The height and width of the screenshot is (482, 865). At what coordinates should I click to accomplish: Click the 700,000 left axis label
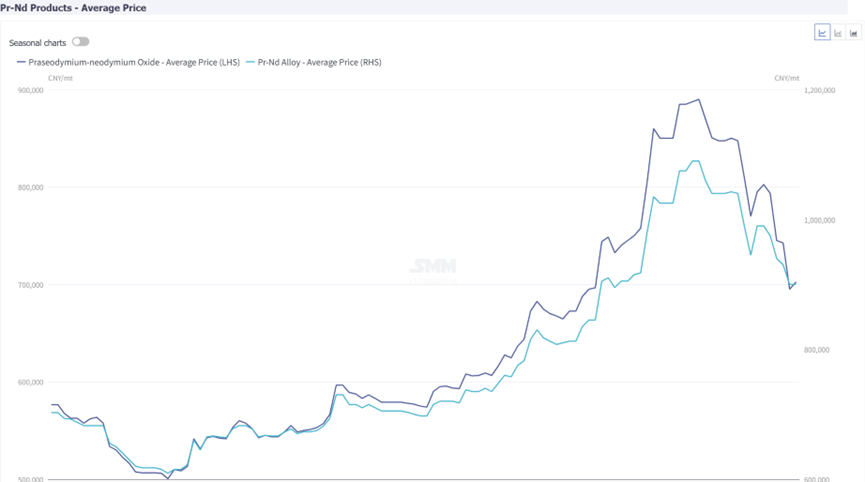(31, 285)
